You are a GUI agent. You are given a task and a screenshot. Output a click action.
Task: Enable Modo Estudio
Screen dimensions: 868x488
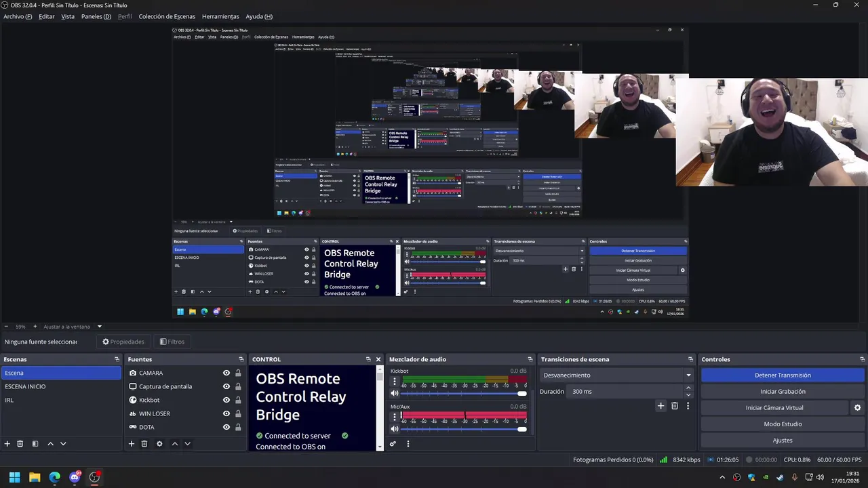pos(783,424)
